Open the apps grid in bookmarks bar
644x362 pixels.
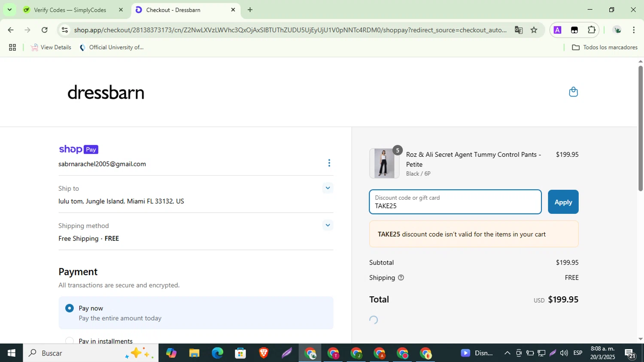[12, 48]
